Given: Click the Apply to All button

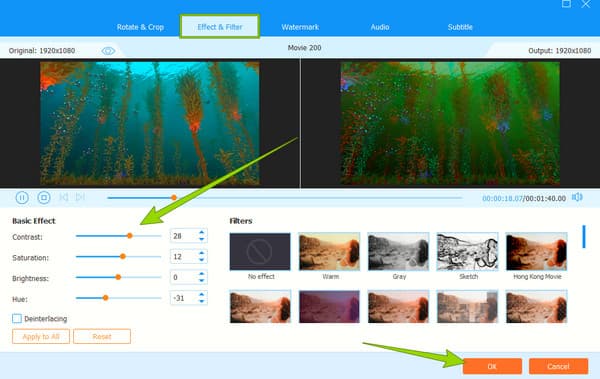Looking at the screenshot, I should coord(41,337).
